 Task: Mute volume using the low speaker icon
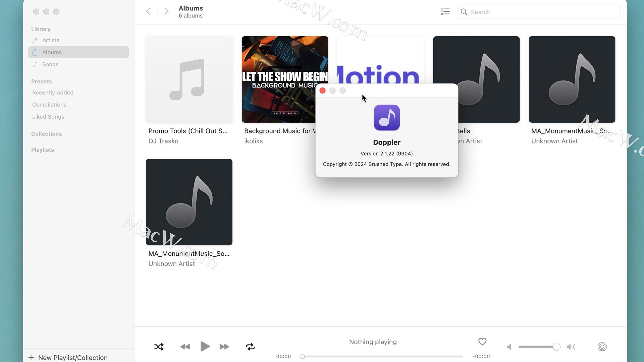click(509, 347)
